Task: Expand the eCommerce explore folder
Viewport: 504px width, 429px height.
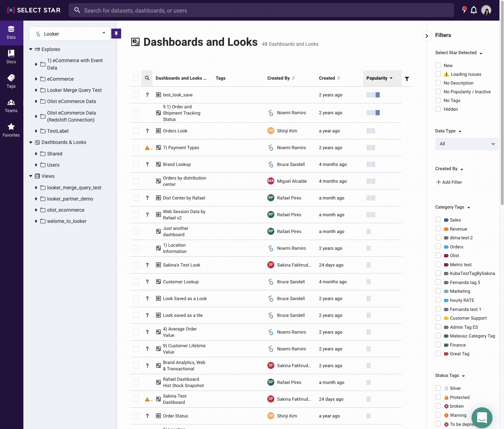Action: (36, 79)
